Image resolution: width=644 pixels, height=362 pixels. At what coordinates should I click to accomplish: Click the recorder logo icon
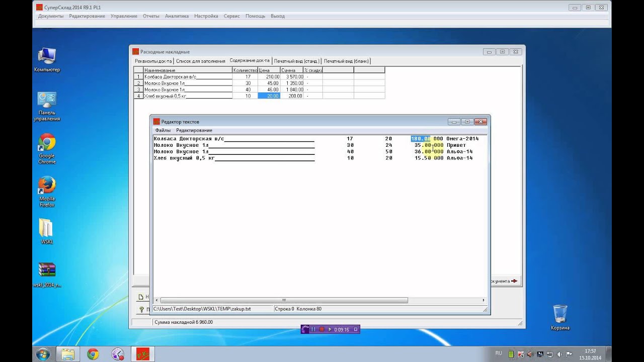click(305, 329)
